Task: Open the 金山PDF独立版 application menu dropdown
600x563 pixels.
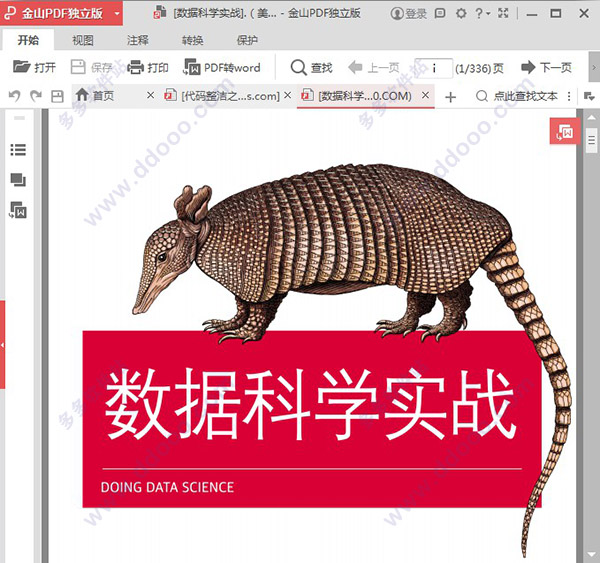Action: [117, 14]
